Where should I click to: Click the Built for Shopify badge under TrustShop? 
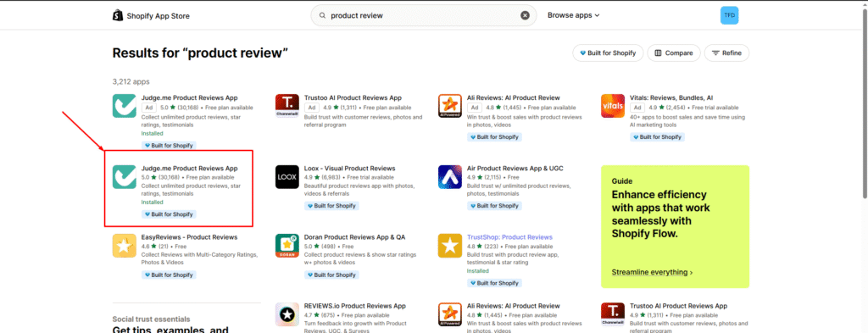pyautogui.click(x=494, y=283)
